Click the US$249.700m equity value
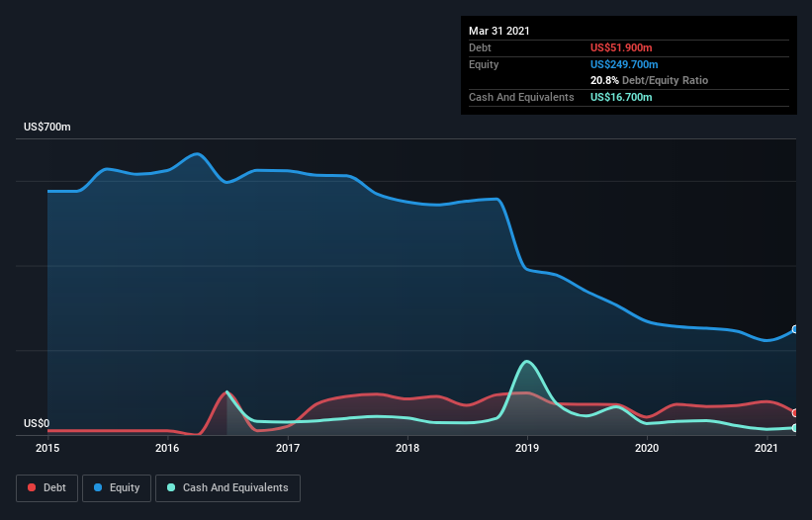812x520 pixels. pos(624,64)
